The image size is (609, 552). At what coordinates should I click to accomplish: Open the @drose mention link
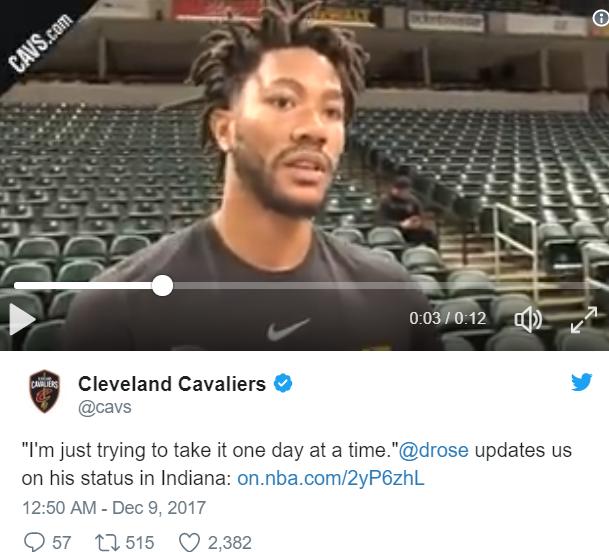pos(433,450)
